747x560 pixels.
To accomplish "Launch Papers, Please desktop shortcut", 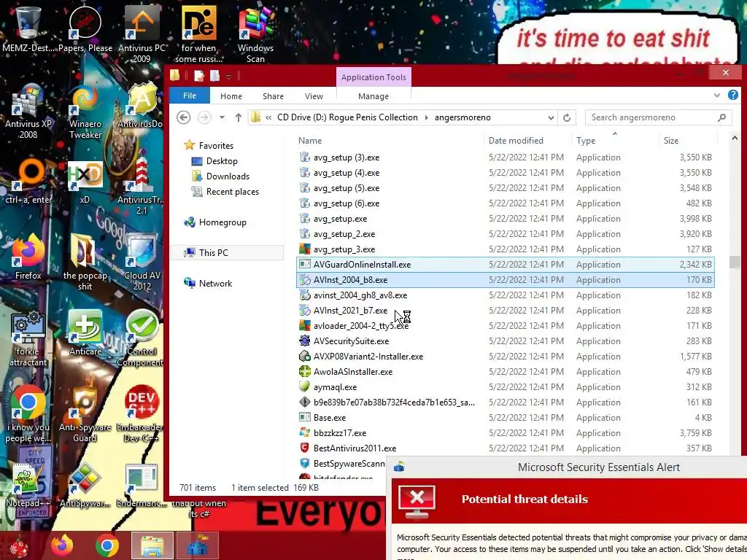I will point(85,28).
